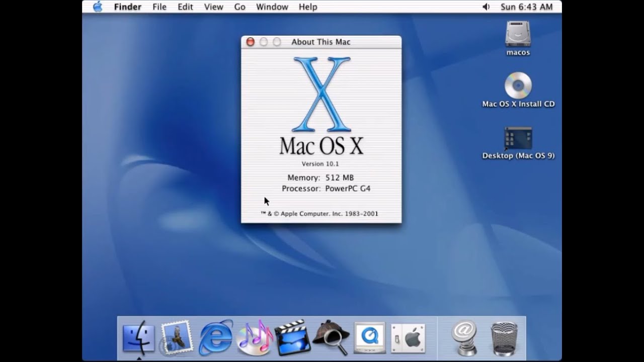
Task: Open the Edit menu
Action: (185, 7)
